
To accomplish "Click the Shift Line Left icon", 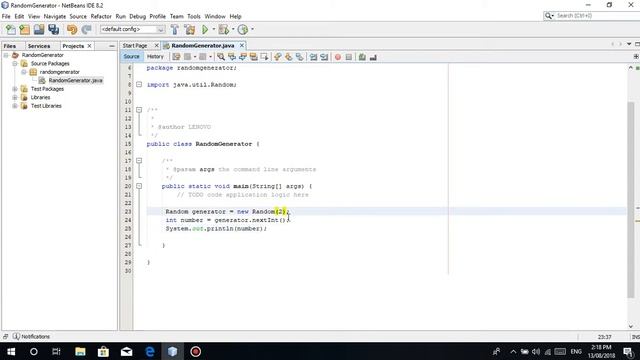I will coord(313,57).
